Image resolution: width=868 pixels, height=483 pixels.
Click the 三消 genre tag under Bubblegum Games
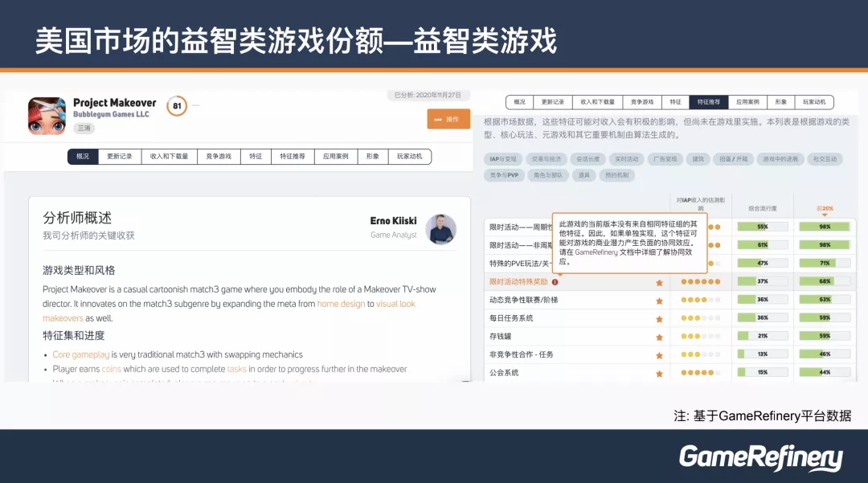(84, 128)
